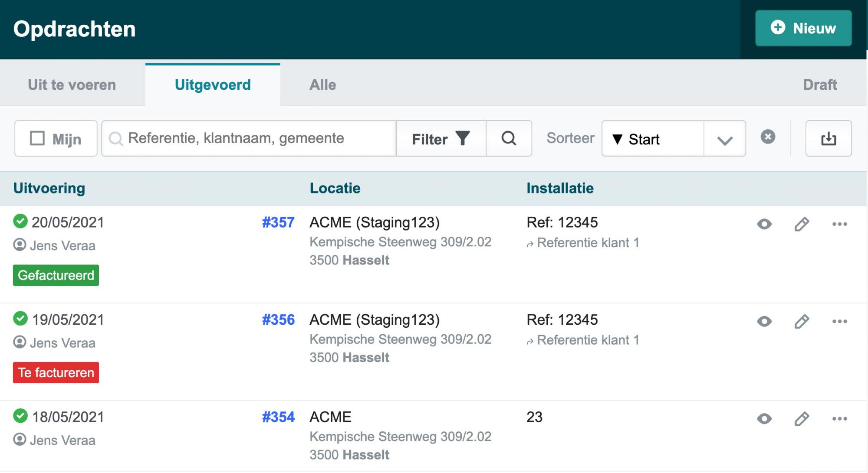Open more options for order #356

pyautogui.click(x=839, y=321)
